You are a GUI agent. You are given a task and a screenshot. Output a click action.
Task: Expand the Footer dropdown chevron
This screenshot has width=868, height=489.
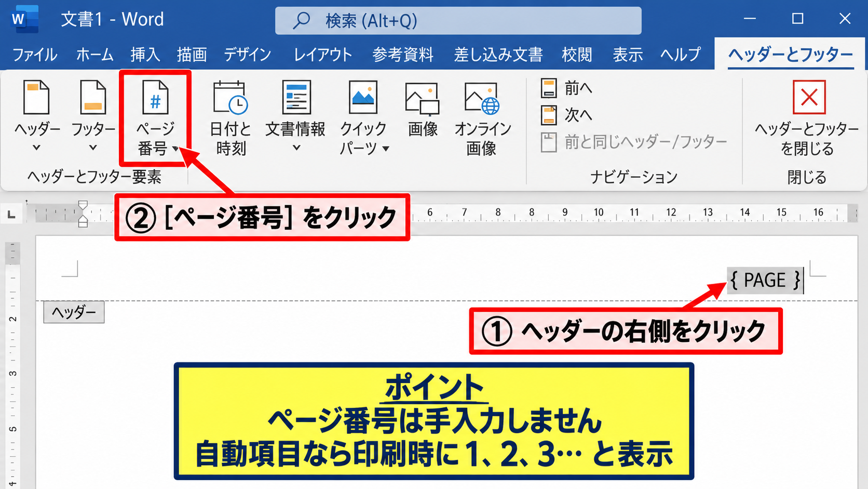pyautogui.click(x=92, y=148)
